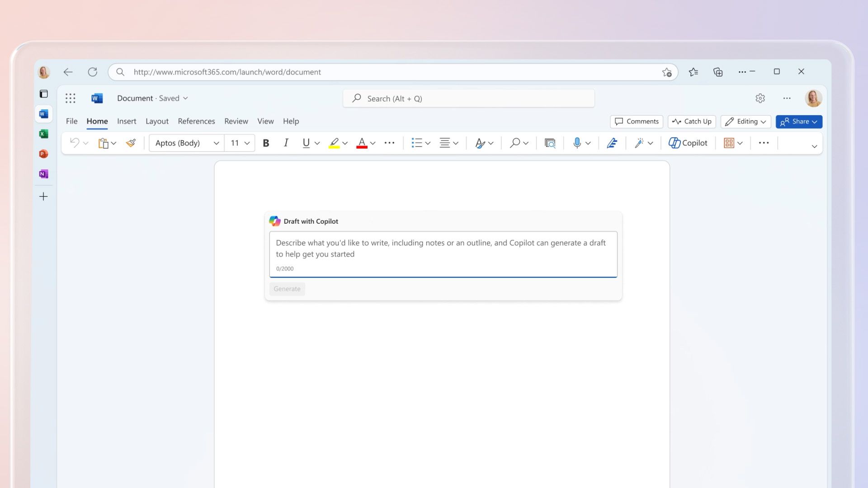Viewport: 868px width, 488px height.
Task: Click the Bold formatting icon
Action: click(266, 142)
